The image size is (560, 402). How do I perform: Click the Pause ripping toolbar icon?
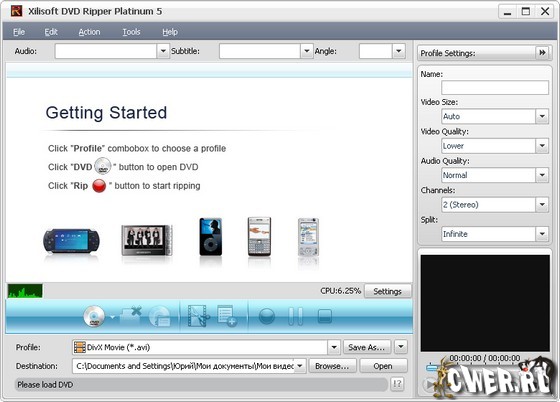coord(295,316)
